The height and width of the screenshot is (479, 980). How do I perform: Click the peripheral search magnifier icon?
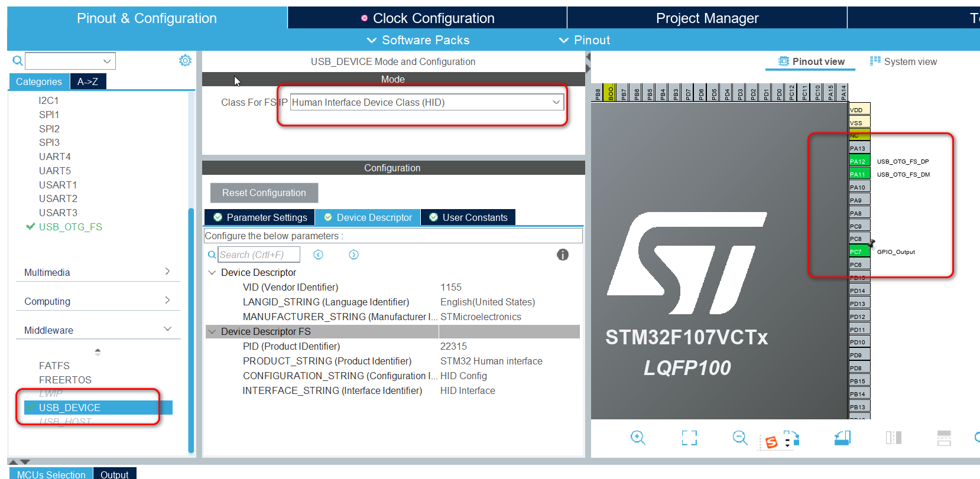(x=18, y=60)
